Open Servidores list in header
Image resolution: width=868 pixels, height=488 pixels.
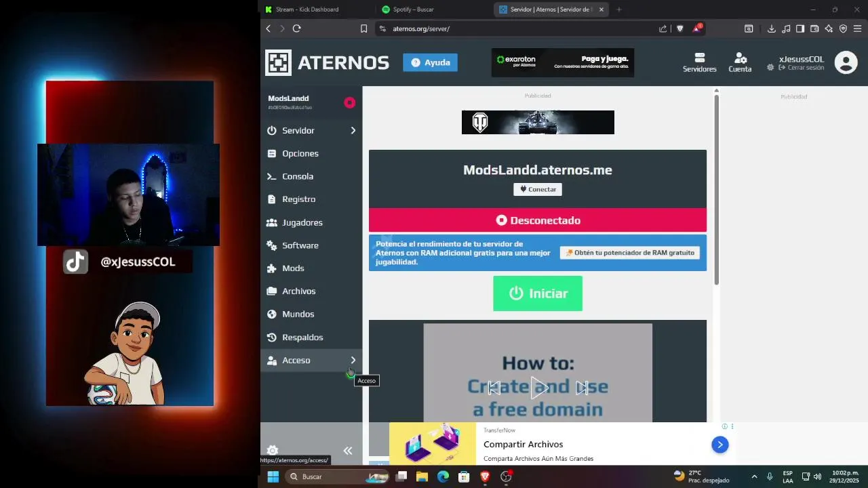[699, 62]
